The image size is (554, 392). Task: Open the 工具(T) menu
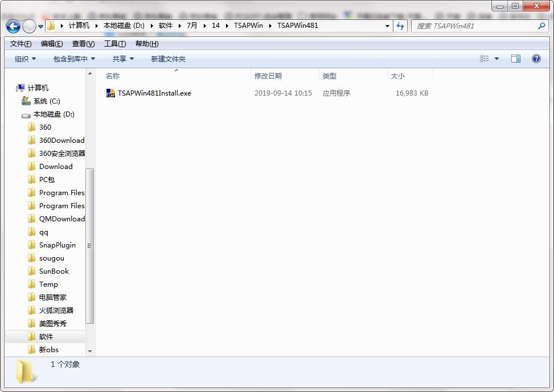[114, 44]
